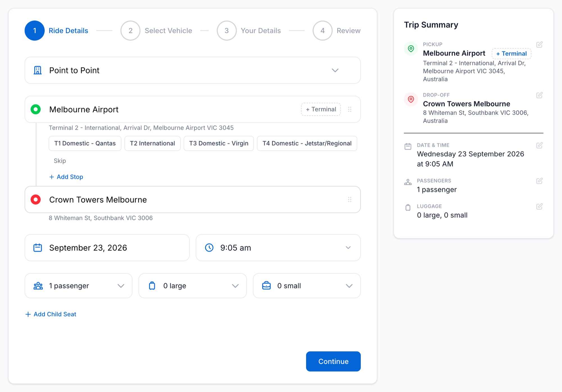
Task: Edit Date & Time in Trip Summary
Action: pos(539,145)
